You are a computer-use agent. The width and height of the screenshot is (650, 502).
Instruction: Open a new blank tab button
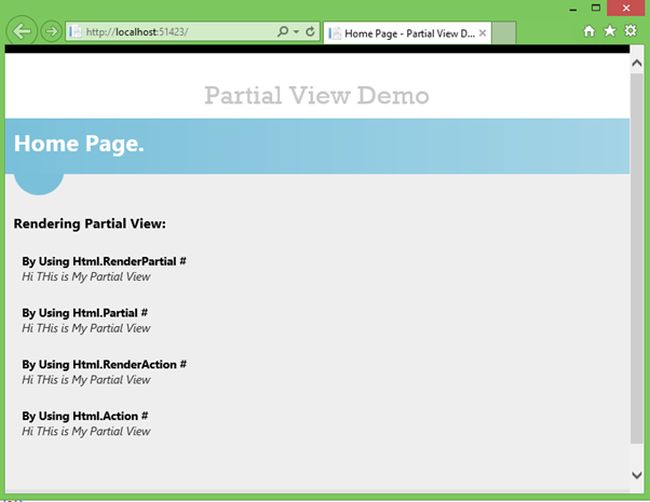coord(504,33)
